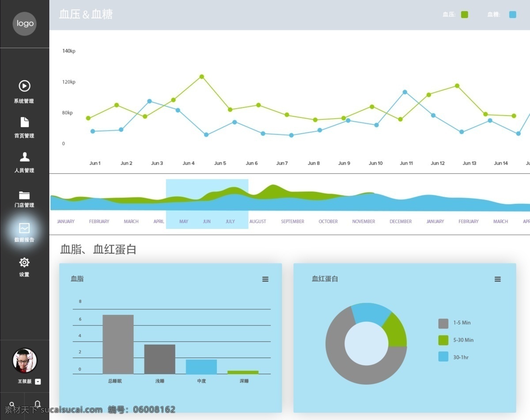Click the highlighted range selector over the timeline
Screen dimensions: 530x420
tap(207, 204)
